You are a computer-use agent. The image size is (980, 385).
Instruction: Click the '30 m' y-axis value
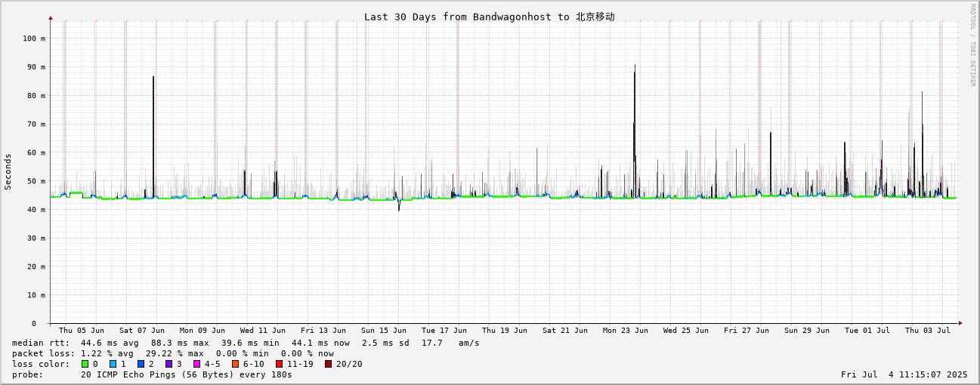tap(35, 238)
